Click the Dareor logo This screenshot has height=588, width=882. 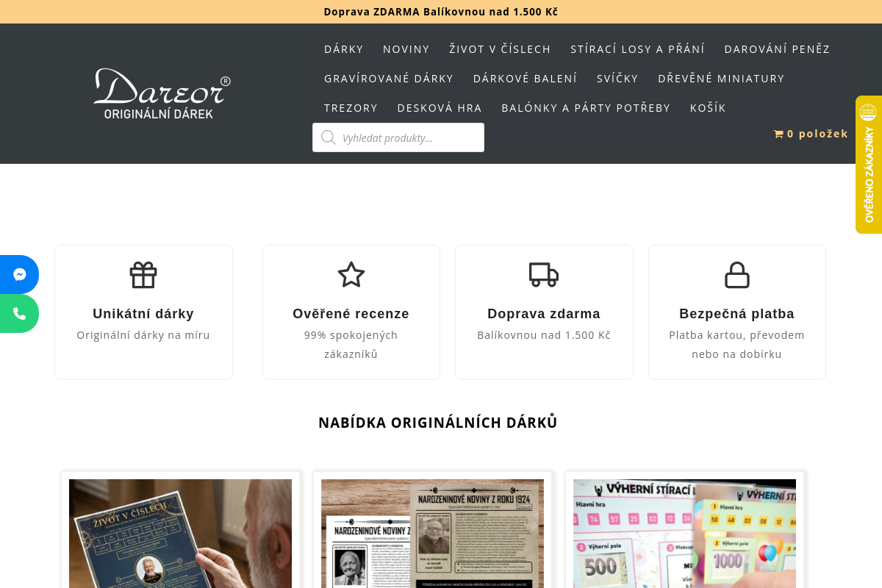(x=161, y=93)
